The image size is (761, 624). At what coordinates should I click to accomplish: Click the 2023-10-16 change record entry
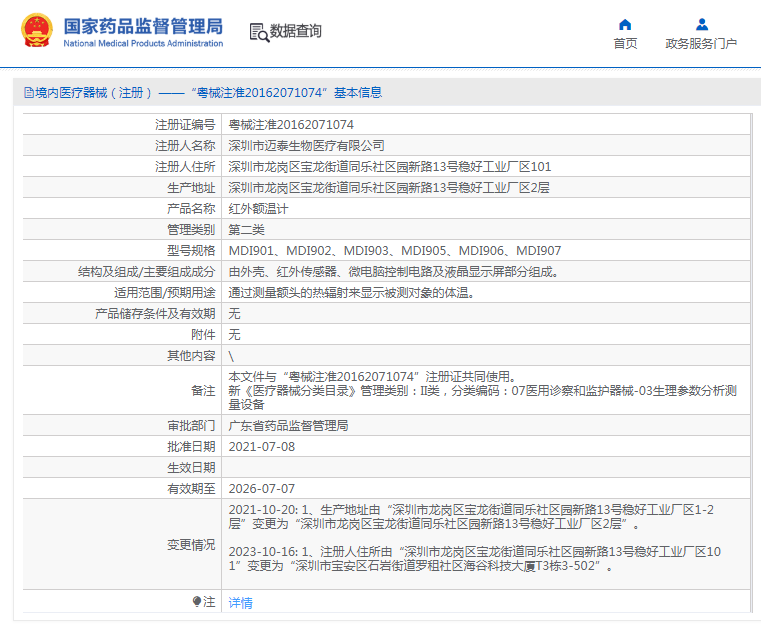click(x=475, y=558)
